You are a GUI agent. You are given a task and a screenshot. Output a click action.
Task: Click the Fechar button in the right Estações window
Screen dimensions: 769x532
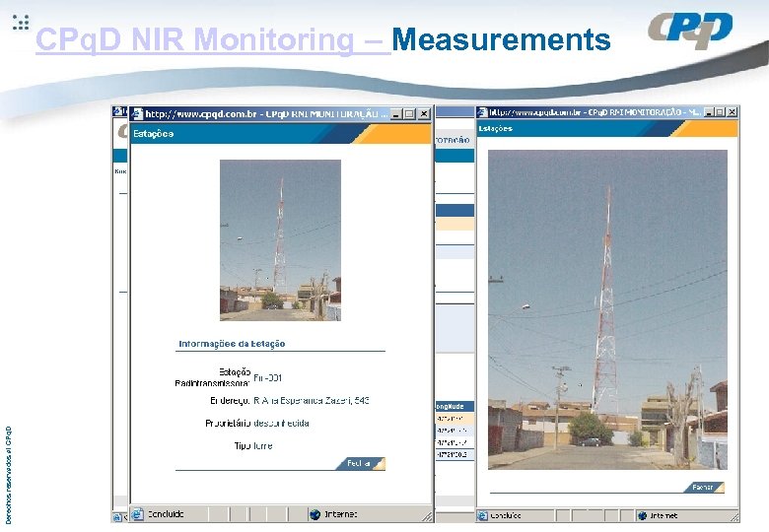coord(704,487)
